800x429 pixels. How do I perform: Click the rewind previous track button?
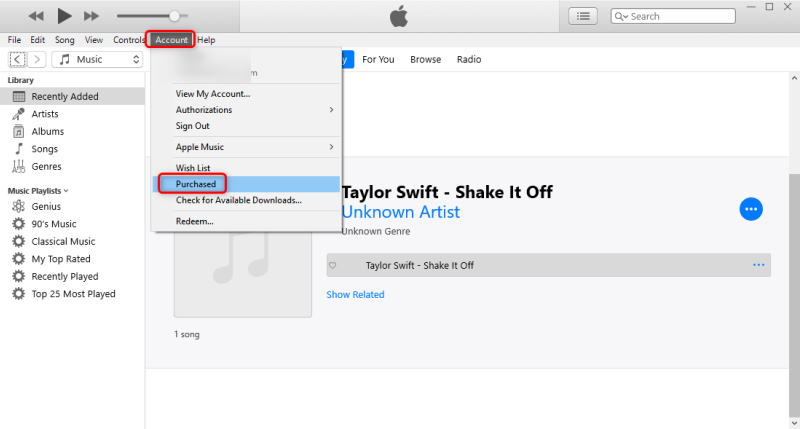pyautogui.click(x=36, y=16)
